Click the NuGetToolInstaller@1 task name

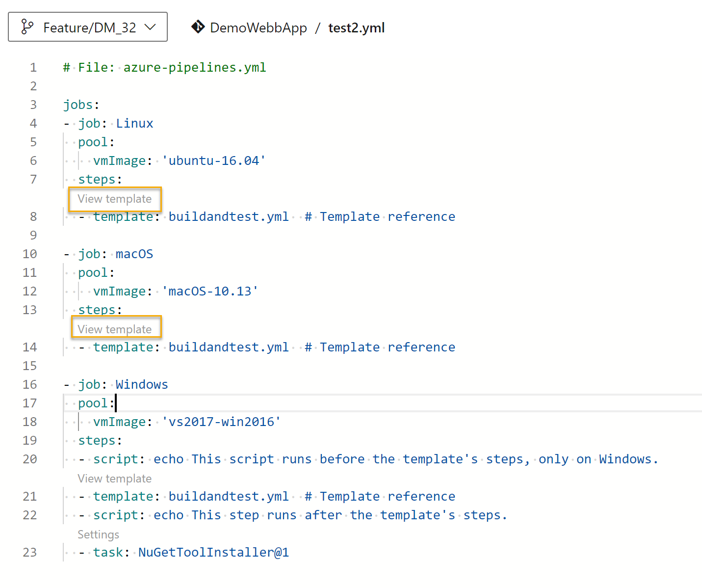(x=213, y=552)
